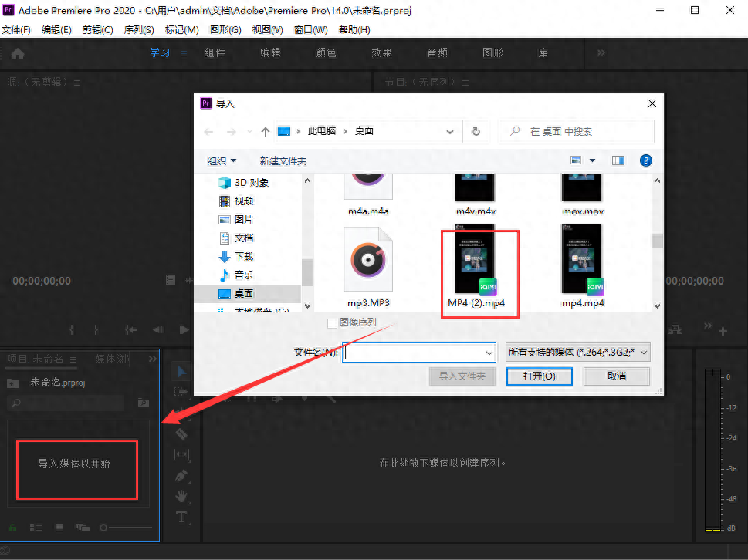The image size is (748, 560).
Task: Open the 序列(S) menu
Action: (x=139, y=30)
